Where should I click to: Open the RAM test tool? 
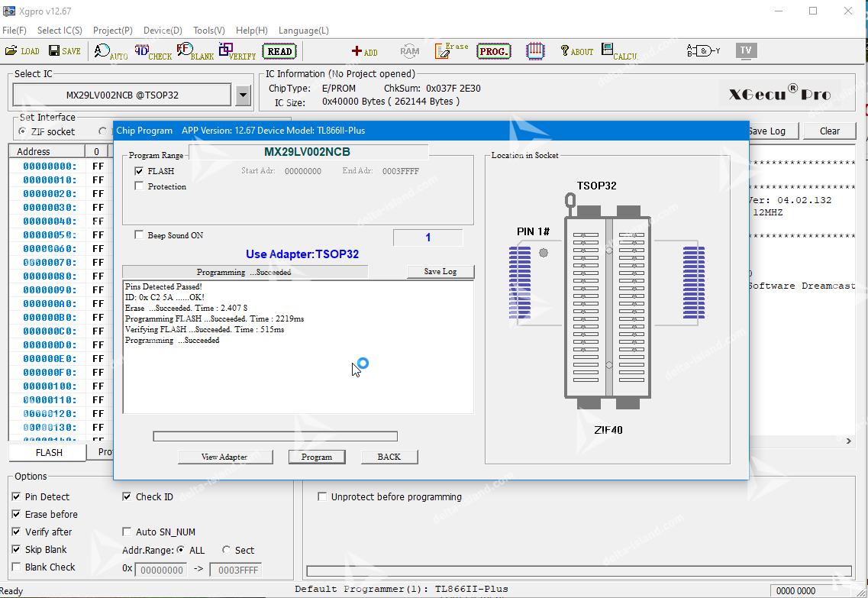410,51
